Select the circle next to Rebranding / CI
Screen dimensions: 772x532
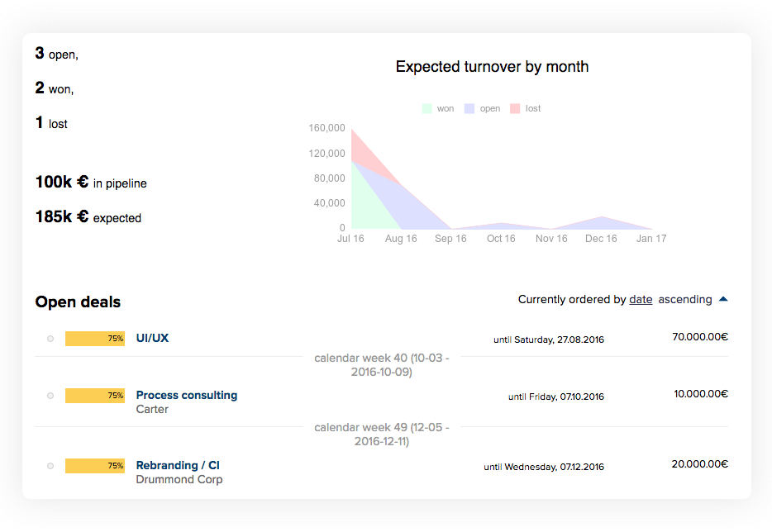coord(50,465)
